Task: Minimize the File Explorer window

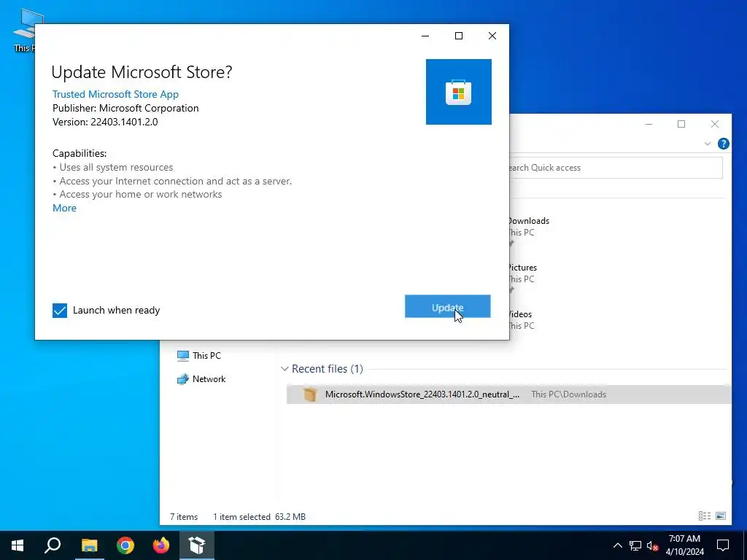Action: 649,124
